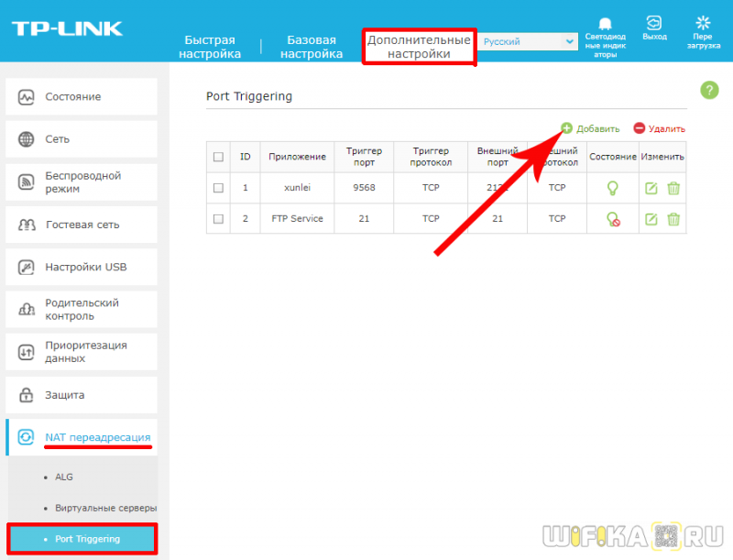This screenshot has height=560, width=733.
Task: Check the select-all checkbox in table header
Action: [218, 157]
